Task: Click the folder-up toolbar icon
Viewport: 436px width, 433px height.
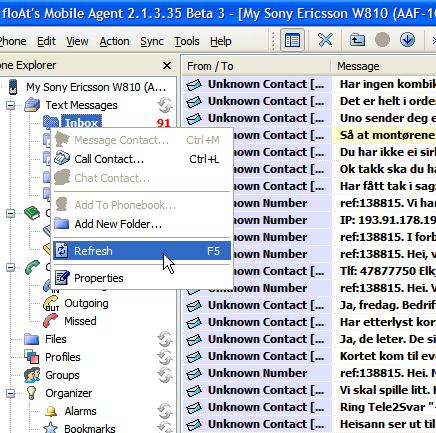Action: click(x=357, y=40)
